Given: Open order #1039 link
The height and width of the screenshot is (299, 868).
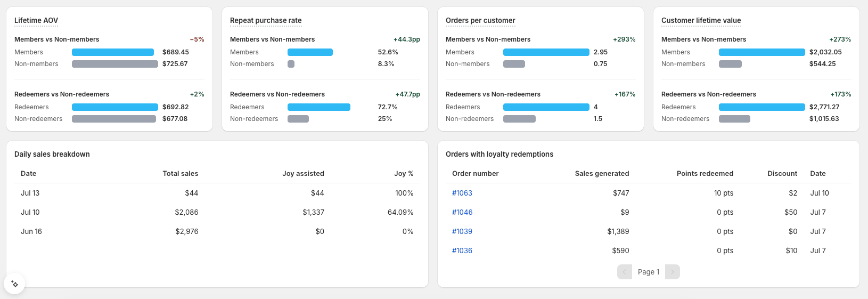Looking at the screenshot, I should point(462,231).
